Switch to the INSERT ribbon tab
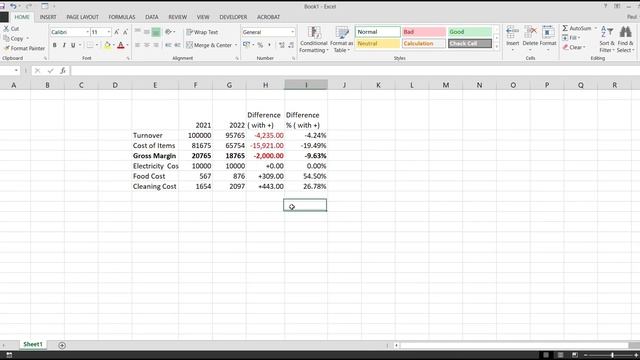Image resolution: width=640 pixels, height=360 pixels. pyautogui.click(x=48, y=17)
